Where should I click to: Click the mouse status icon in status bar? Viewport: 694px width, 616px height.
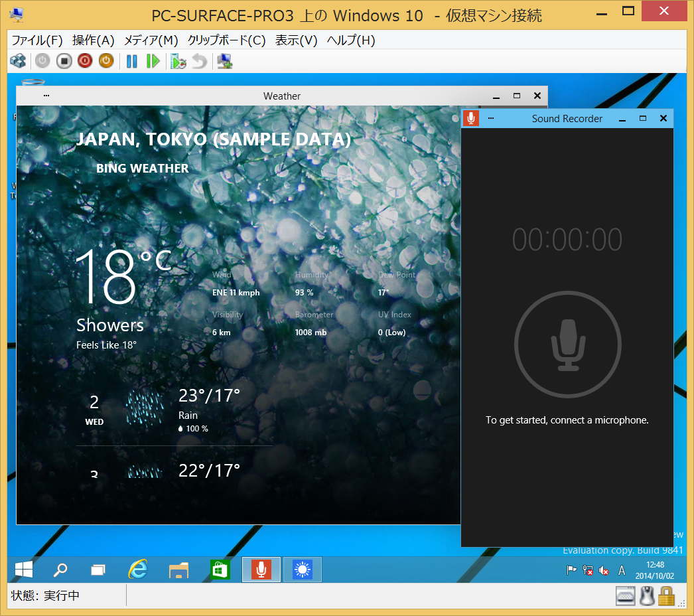[x=647, y=596]
